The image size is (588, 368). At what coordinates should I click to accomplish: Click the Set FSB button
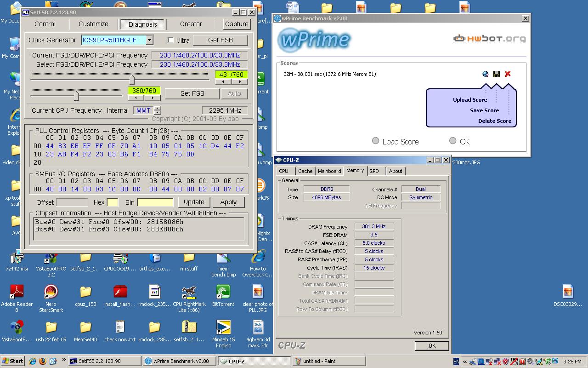click(192, 93)
